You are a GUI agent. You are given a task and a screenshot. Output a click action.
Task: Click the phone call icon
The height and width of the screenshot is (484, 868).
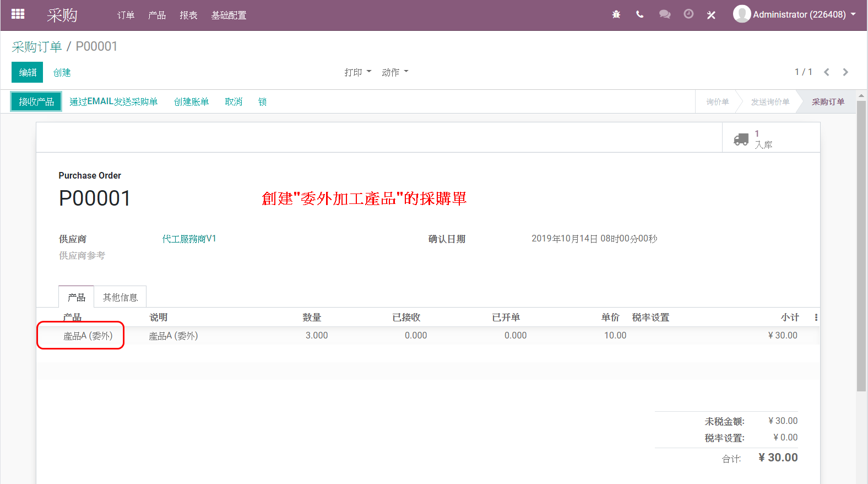640,14
